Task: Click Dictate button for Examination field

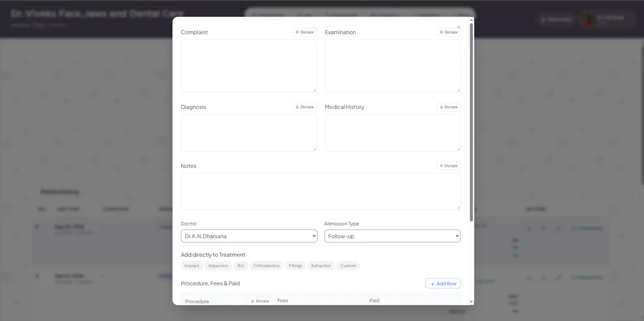Action: 449,32
